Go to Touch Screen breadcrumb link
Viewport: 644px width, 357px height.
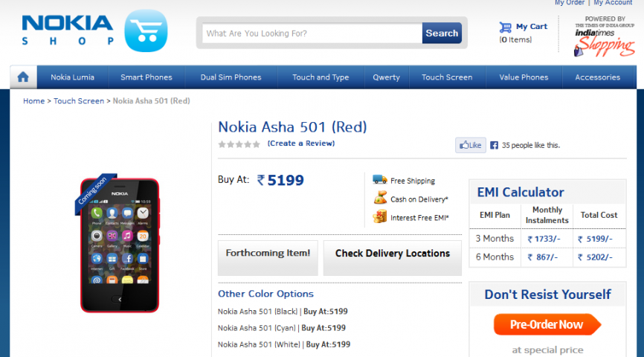click(78, 100)
